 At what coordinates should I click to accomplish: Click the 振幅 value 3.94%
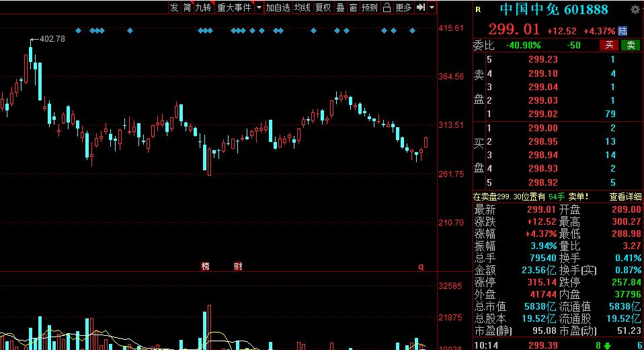(543, 246)
